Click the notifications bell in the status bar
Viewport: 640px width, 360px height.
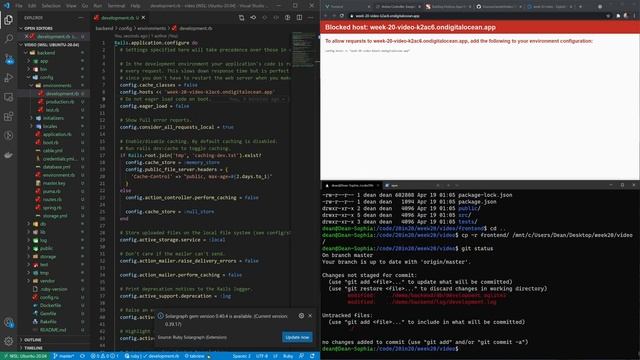click(312, 356)
